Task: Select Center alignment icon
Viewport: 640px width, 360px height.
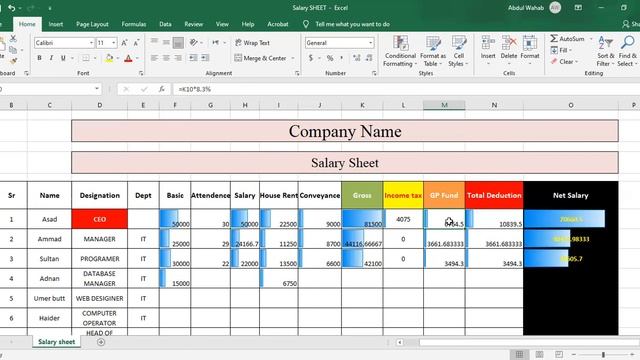Action: point(166,58)
